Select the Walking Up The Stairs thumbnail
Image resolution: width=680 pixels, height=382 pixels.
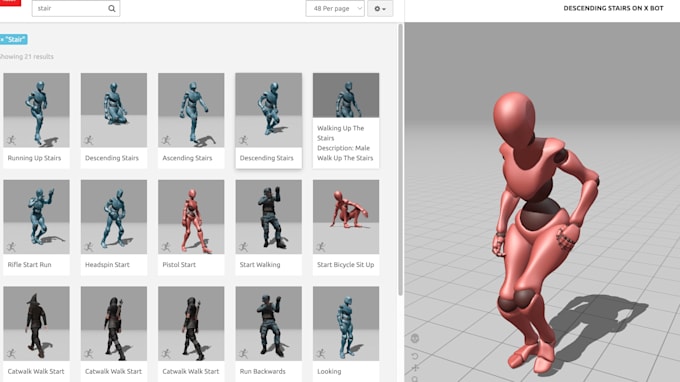(346, 95)
